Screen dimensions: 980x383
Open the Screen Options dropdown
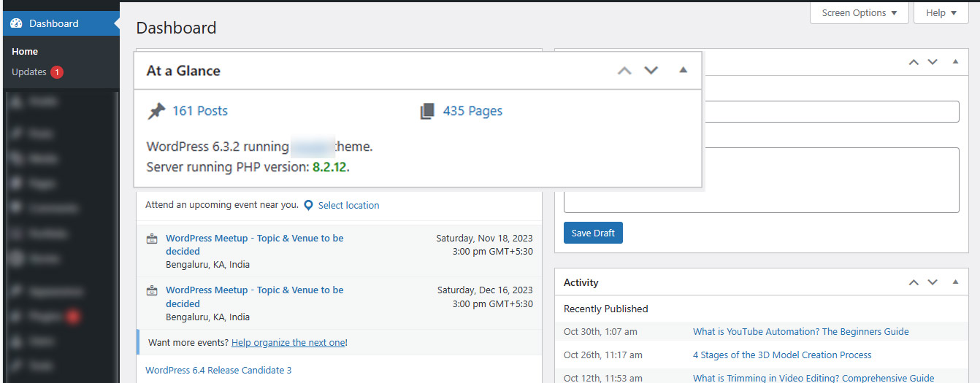860,13
